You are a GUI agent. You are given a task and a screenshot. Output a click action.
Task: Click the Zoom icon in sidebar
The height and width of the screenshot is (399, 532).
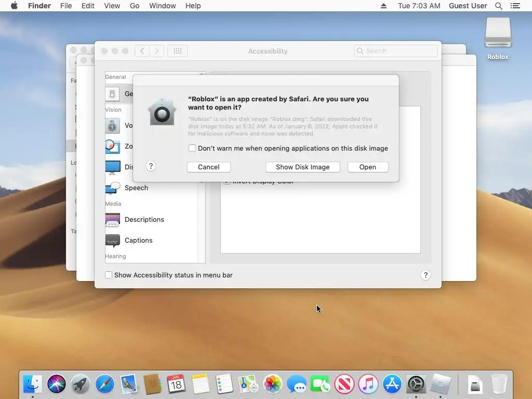pos(112,147)
